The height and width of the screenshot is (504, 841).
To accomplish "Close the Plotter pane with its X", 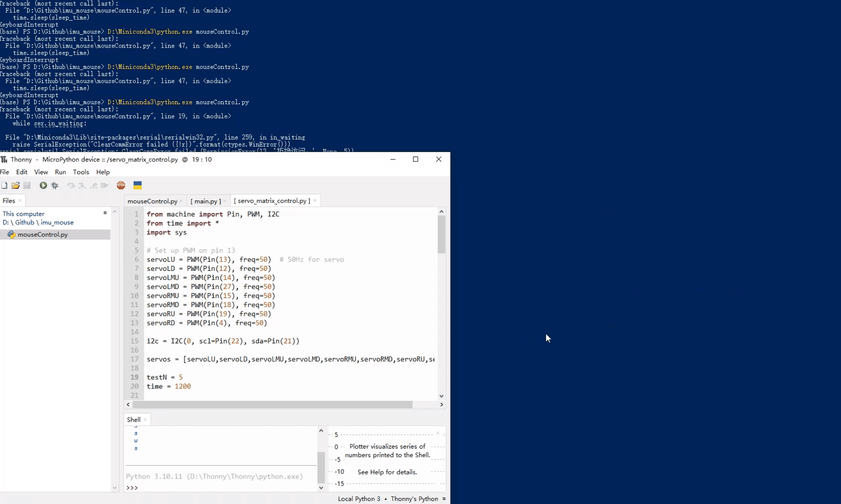I will pyautogui.click(x=437, y=434).
